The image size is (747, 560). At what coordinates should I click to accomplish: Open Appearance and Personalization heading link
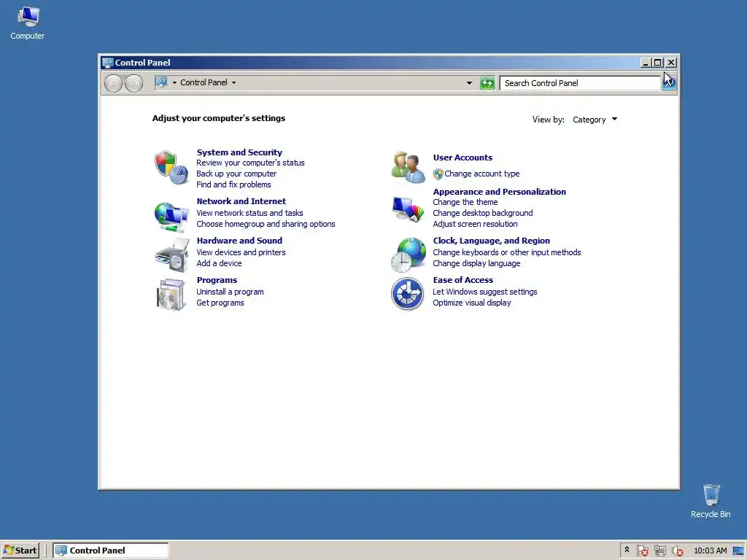pos(499,192)
